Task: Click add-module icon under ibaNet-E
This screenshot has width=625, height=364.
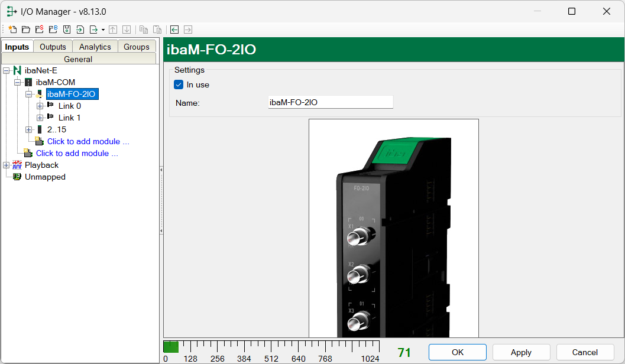Action: tap(28, 153)
